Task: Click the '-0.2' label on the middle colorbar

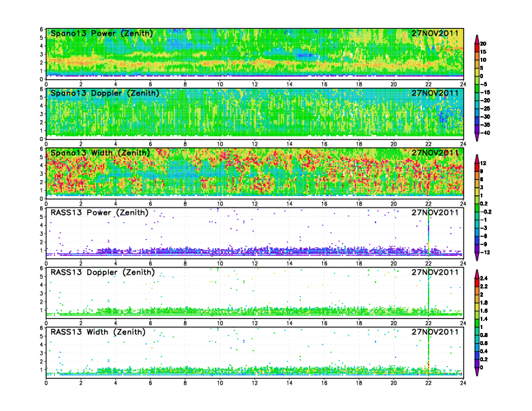Action: [x=486, y=212]
